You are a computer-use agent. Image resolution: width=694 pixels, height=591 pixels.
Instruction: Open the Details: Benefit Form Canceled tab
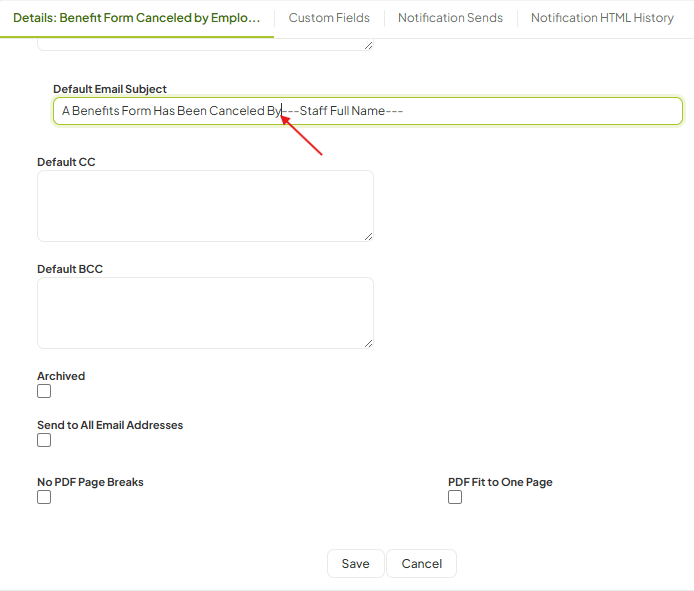[x=137, y=18]
